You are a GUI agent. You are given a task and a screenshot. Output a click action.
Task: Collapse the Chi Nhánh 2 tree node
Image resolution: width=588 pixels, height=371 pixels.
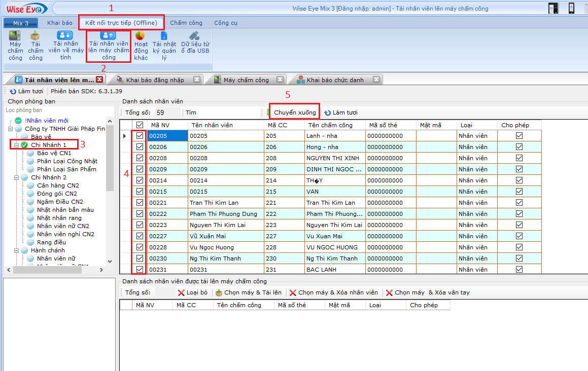click(x=16, y=177)
